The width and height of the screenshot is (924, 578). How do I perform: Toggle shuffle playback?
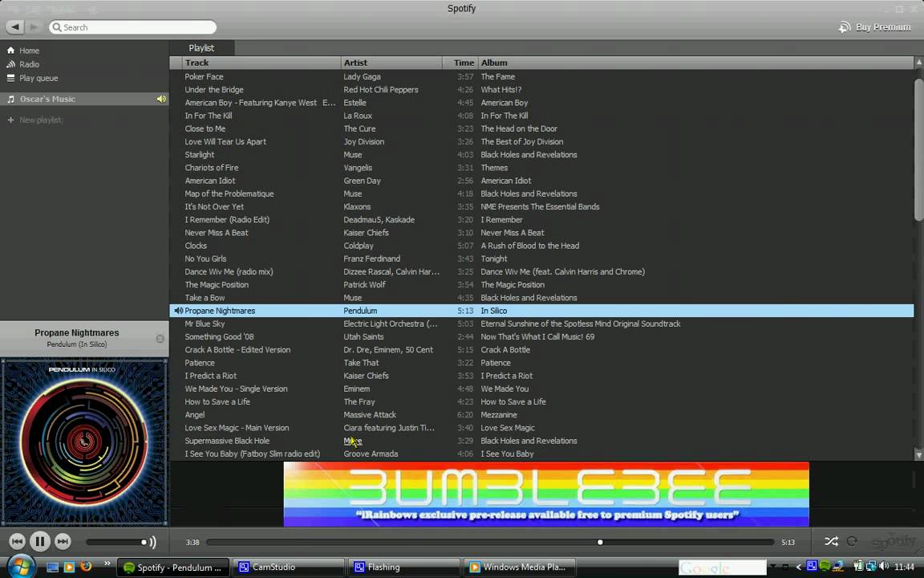pos(832,541)
